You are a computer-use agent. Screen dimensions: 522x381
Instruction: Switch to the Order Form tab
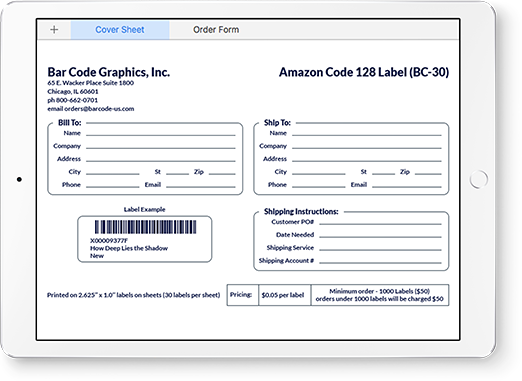click(x=216, y=30)
